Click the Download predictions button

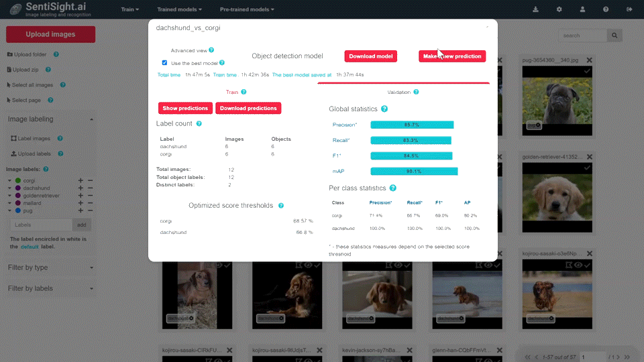tap(248, 108)
